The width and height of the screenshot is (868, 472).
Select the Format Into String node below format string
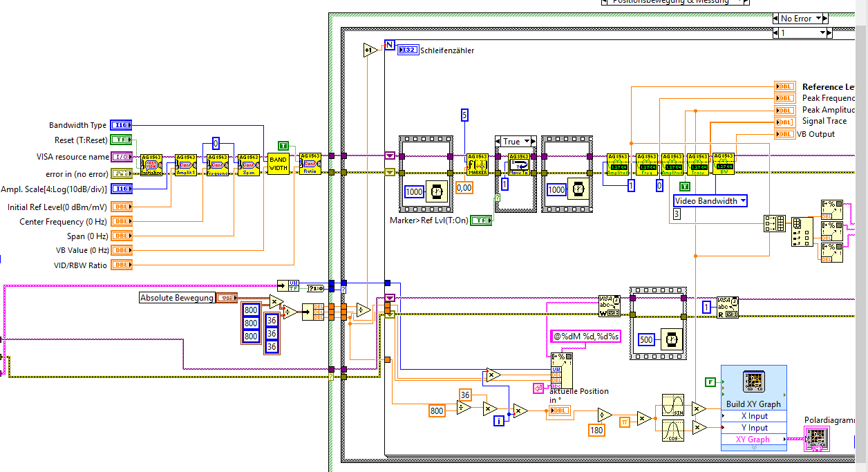[561, 372]
